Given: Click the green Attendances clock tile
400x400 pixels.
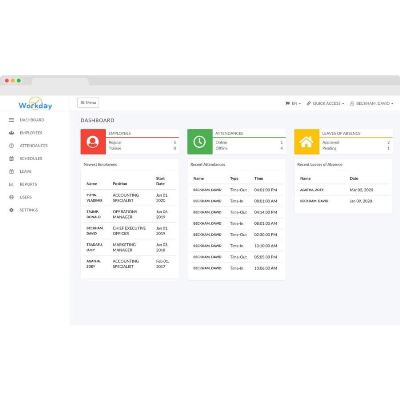Looking at the screenshot, I should 200,142.
